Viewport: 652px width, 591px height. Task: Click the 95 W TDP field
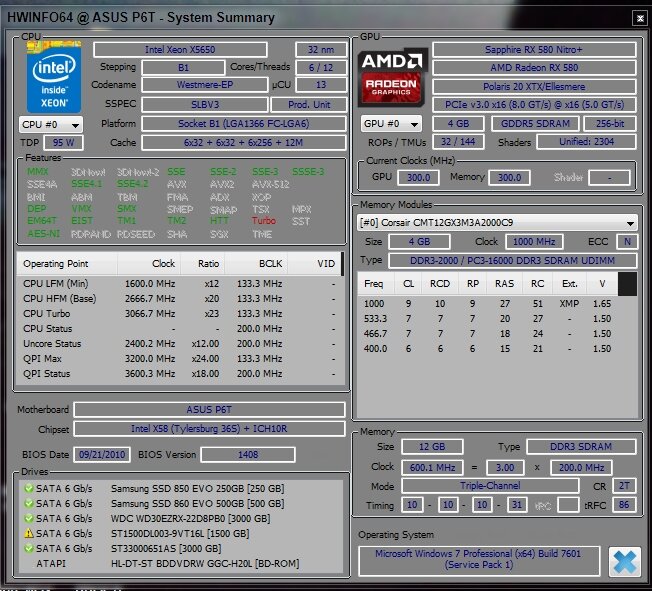[x=64, y=143]
